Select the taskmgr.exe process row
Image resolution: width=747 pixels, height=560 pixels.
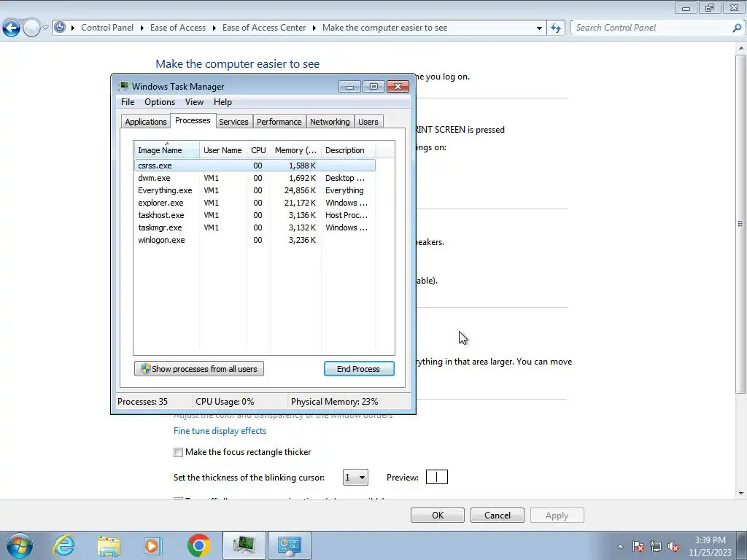(x=255, y=227)
